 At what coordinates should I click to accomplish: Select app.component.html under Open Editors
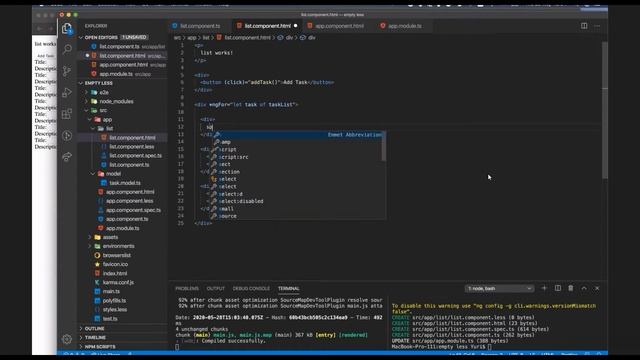coord(122,64)
